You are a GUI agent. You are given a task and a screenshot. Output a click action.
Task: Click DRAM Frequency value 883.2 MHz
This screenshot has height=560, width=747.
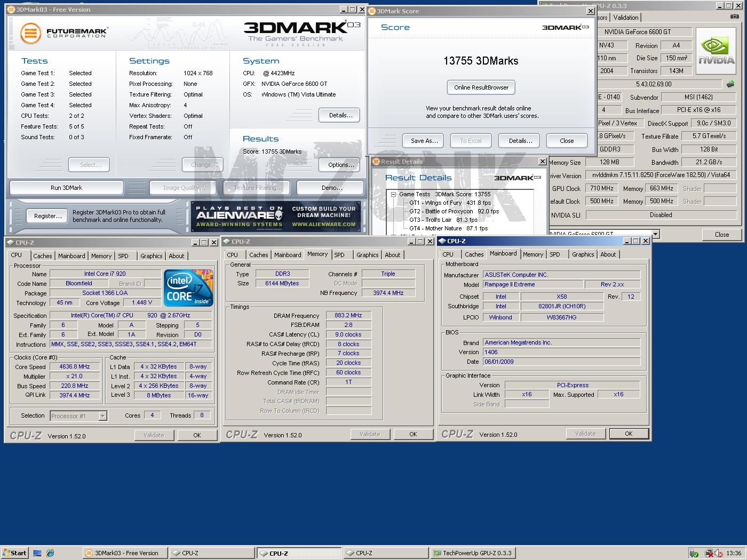[x=348, y=315]
